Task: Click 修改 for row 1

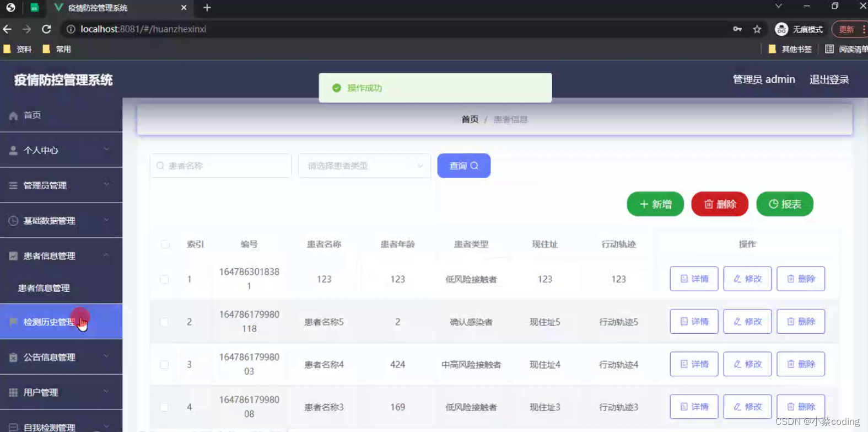Action: click(x=747, y=279)
